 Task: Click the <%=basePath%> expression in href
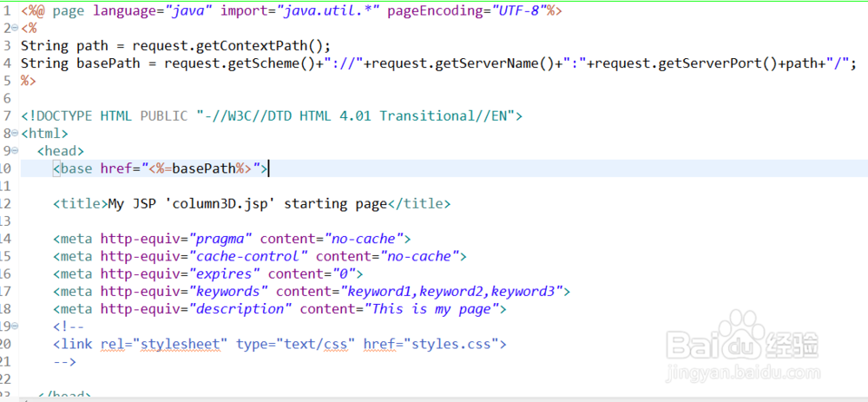[x=201, y=169]
